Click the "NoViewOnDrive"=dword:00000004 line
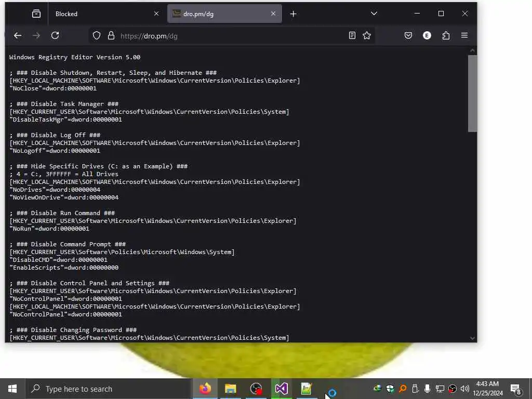The height and width of the screenshot is (399, 532). (x=64, y=198)
